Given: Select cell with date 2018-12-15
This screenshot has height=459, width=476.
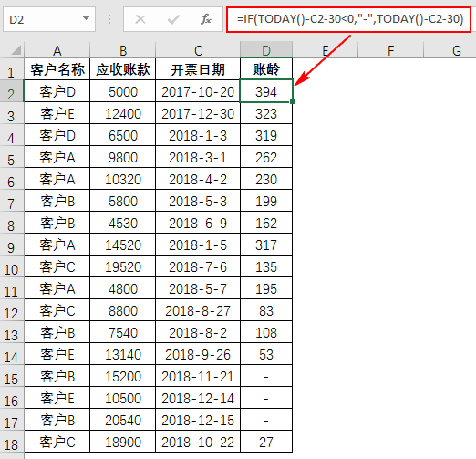Looking at the screenshot, I should (x=198, y=420).
